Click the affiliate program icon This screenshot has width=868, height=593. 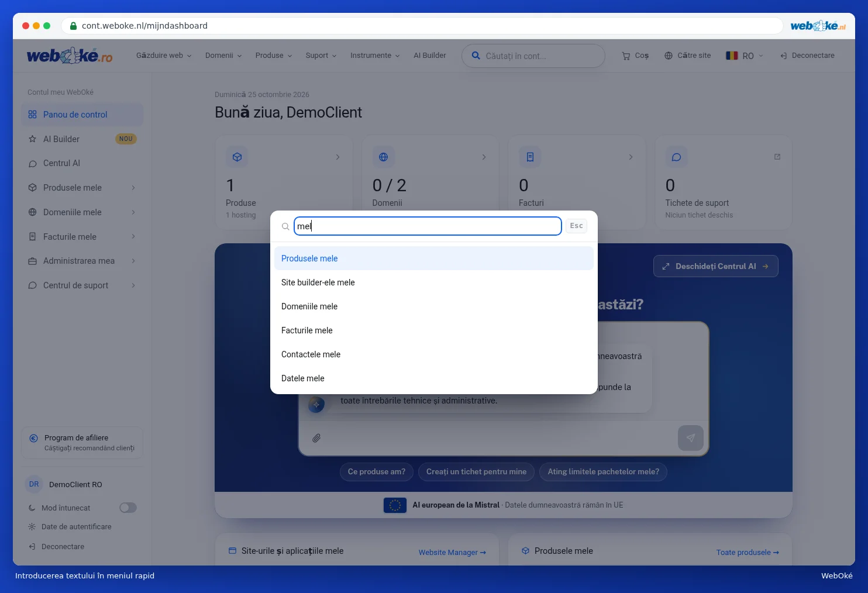coord(33,438)
